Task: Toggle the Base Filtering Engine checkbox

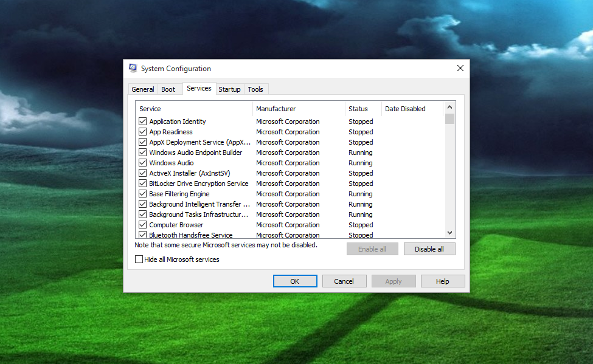Action: (142, 193)
